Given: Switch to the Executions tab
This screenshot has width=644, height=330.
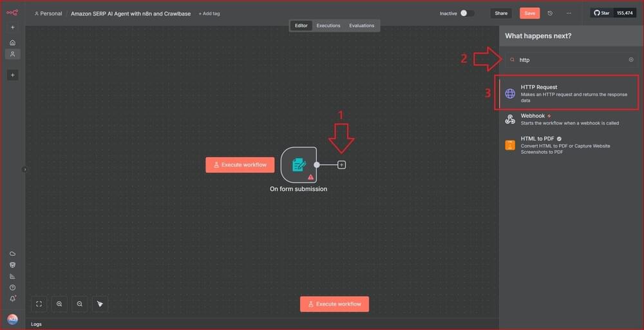Looking at the screenshot, I should point(328,26).
